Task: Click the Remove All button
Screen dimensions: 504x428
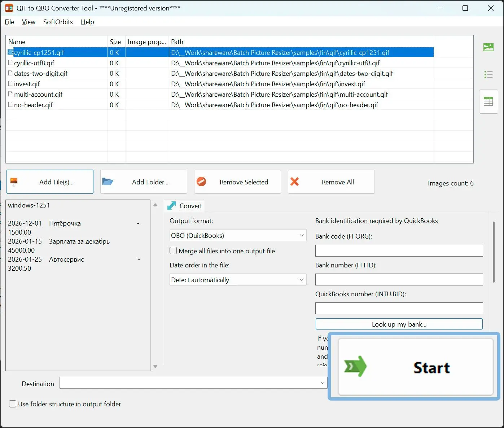Action: [x=331, y=182]
